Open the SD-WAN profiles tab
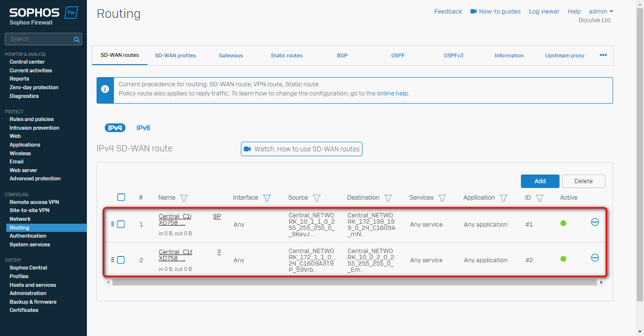Viewport: 644px width, 336px height. click(x=175, y=55)
